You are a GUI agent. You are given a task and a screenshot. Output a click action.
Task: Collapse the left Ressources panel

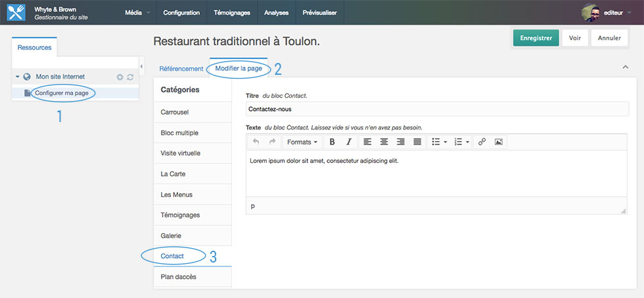(x=141, y=66)
